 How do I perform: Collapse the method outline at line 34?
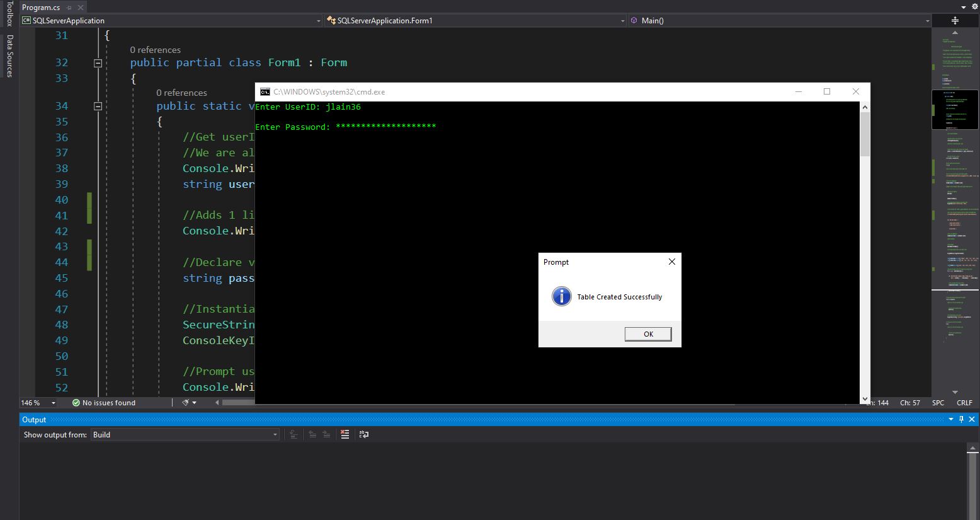click(98, 107)
